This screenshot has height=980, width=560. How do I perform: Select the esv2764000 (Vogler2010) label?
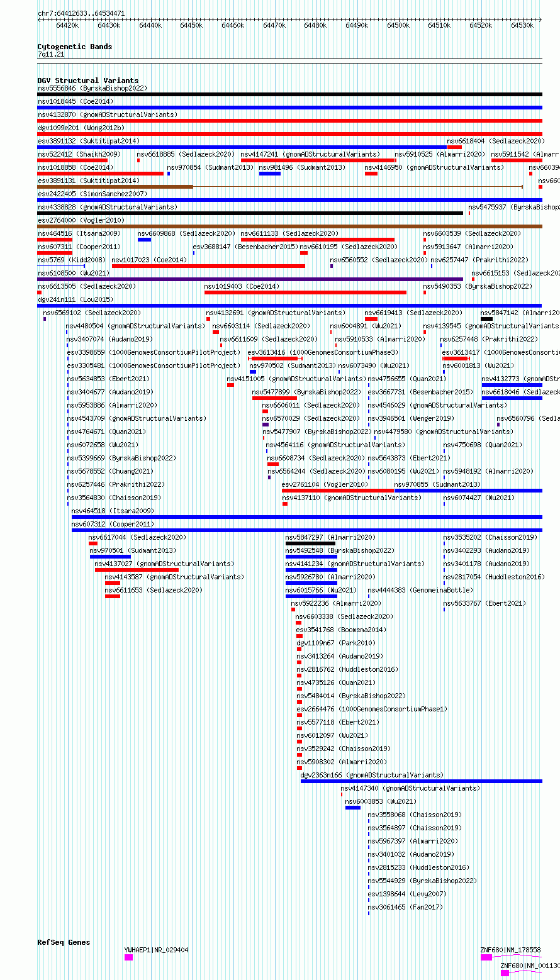tap(81, 220)
